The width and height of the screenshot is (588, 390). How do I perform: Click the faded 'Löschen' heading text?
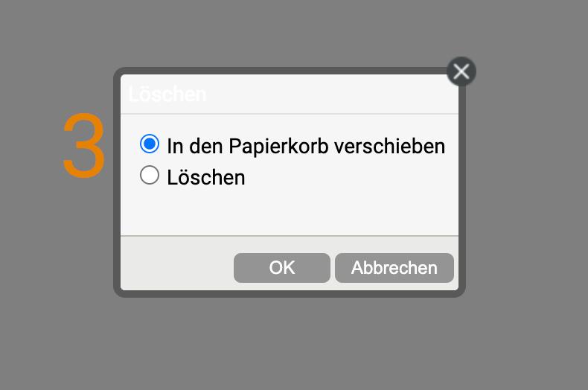(x=167, y=94)
